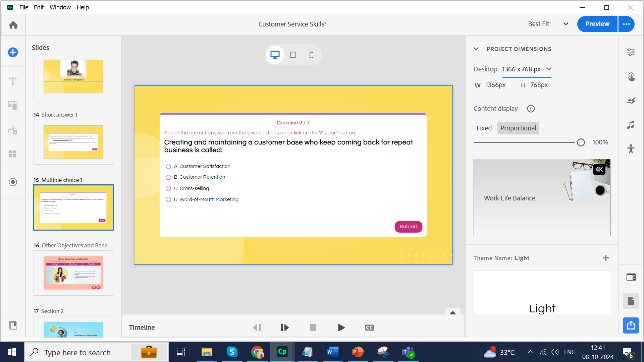Click the blue Preview button
The image size is (644, 362).
point(597,24)
